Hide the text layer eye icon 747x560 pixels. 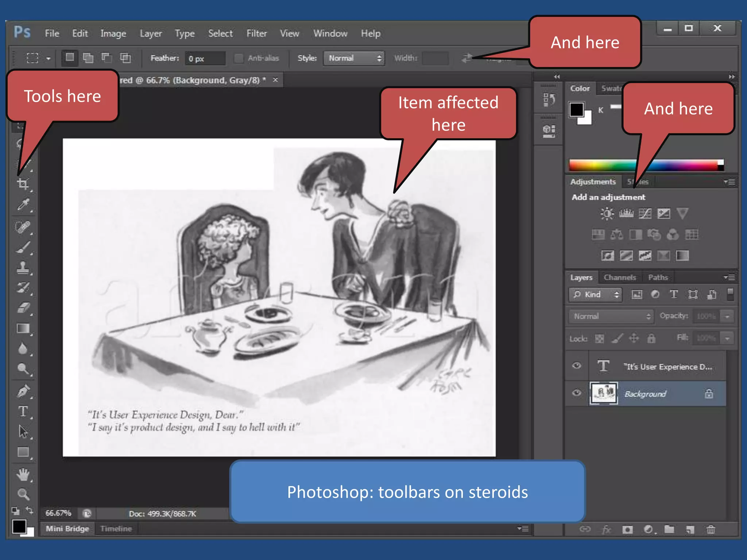pos(577,366)
